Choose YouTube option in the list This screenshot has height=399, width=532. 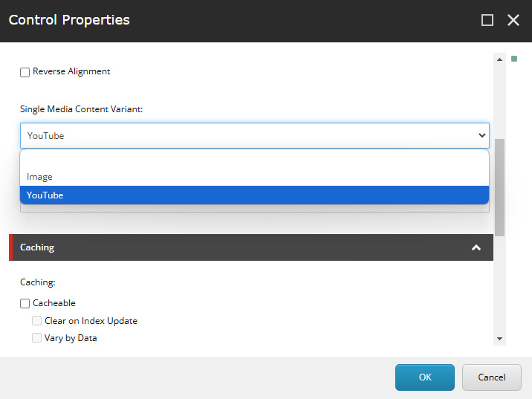tap(254, 195)
